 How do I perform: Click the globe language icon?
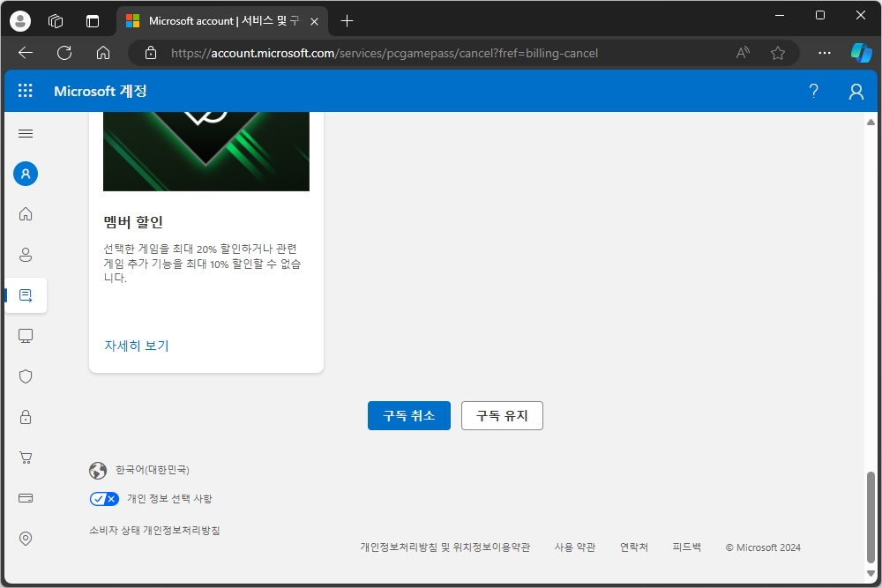pyautogui.click(x=98, y=470)
